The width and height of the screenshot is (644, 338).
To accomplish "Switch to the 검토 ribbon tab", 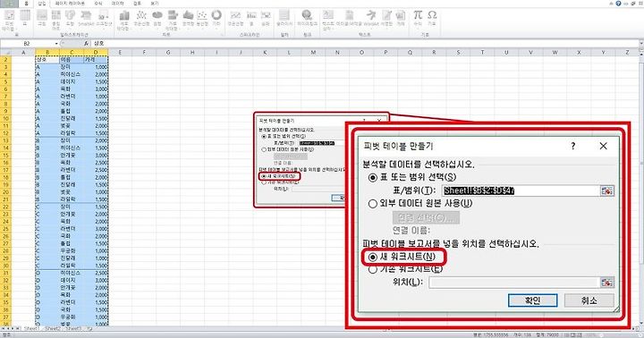I will tap(137, 4).
